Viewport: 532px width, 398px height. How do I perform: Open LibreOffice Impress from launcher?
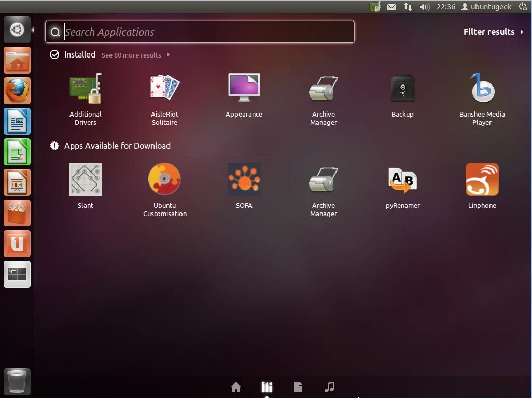tap(17, 182)
